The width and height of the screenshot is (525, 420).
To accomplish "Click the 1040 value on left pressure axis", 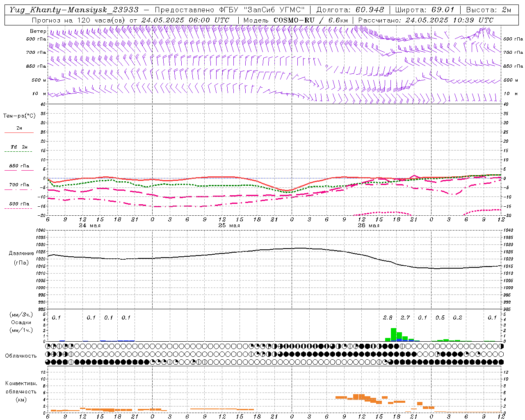I will coord(40,231).
